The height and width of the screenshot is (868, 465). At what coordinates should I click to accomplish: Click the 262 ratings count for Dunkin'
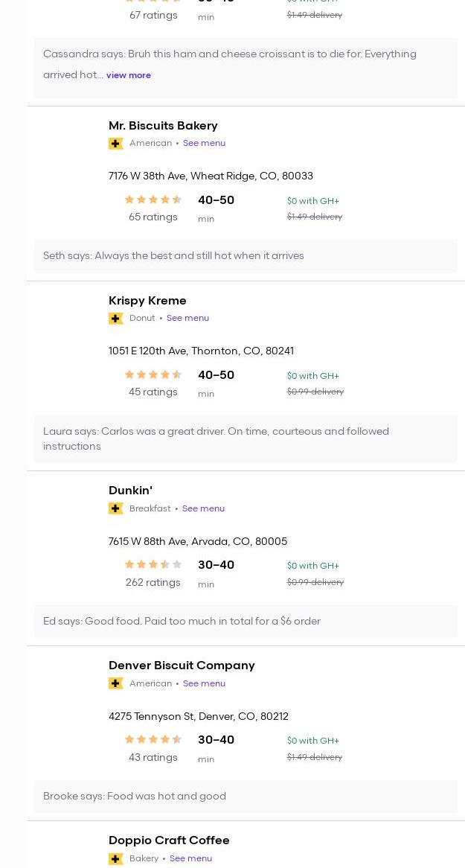(153, 582)
